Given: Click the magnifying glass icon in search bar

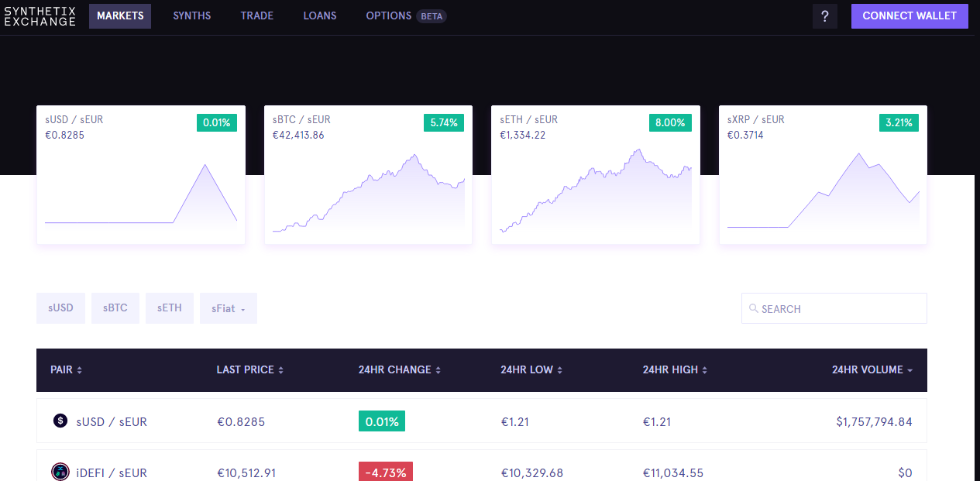Looking at the screenshot, I should pos(753,308).
